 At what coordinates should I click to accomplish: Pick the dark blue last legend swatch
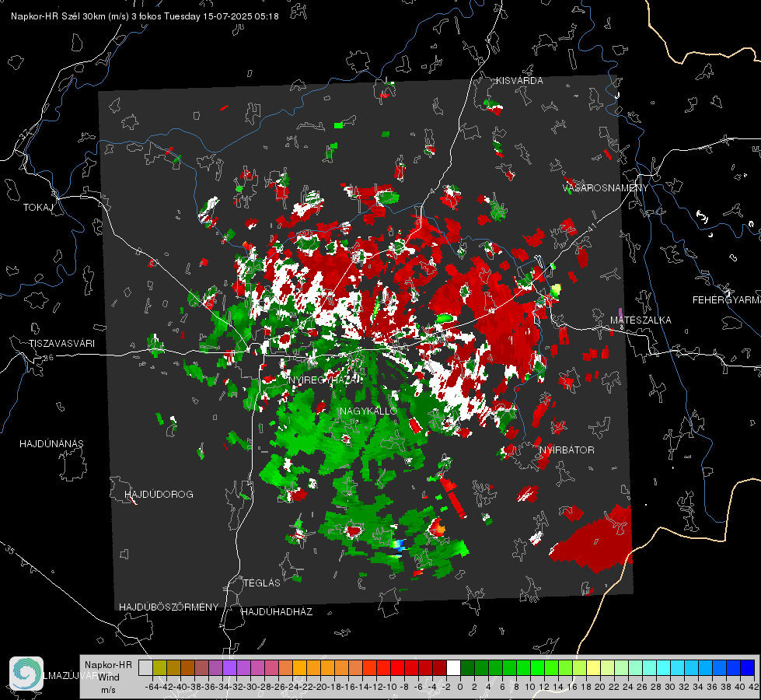coord(748,667)
